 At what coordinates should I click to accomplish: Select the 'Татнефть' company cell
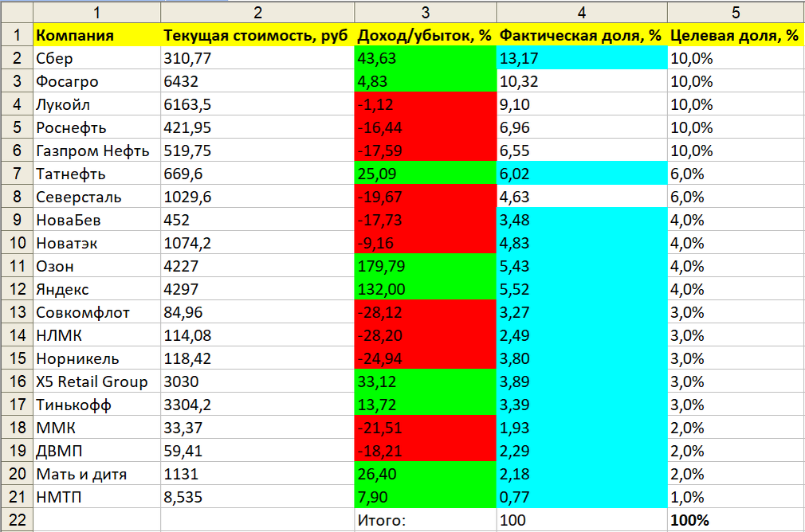(x=96, y=174)
